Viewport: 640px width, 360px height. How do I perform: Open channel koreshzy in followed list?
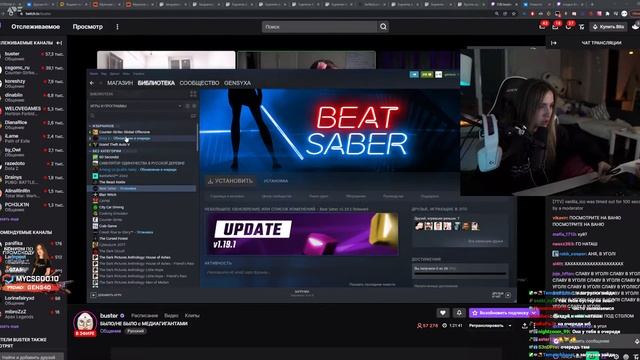pos(33,84)
